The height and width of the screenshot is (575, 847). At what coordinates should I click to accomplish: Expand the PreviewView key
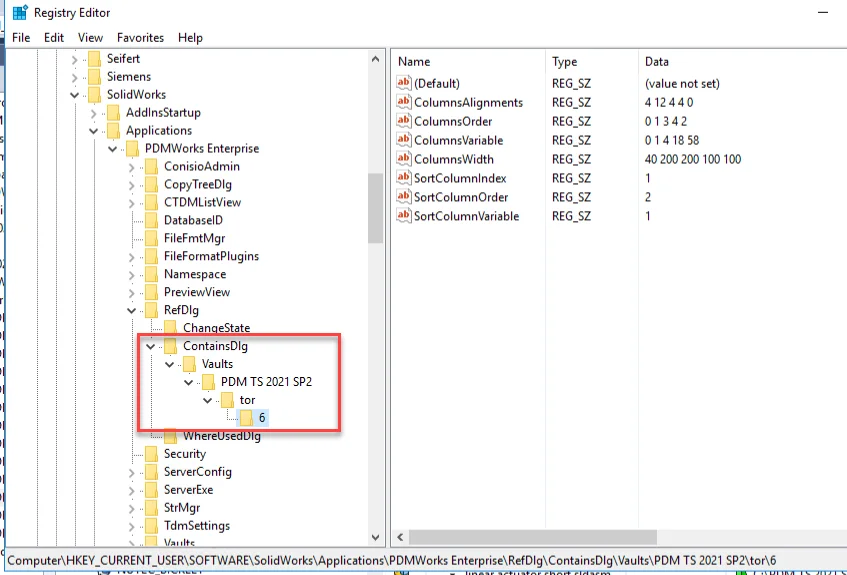132,292
